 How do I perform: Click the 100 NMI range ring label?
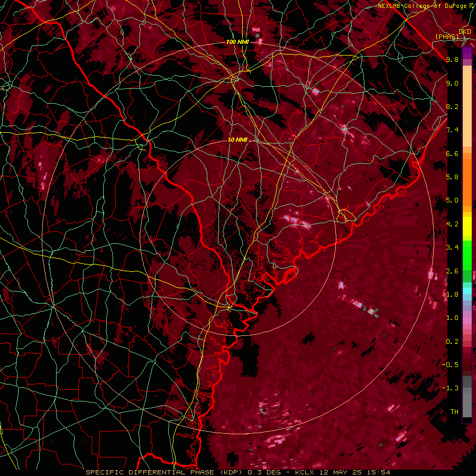click(237, 42)
